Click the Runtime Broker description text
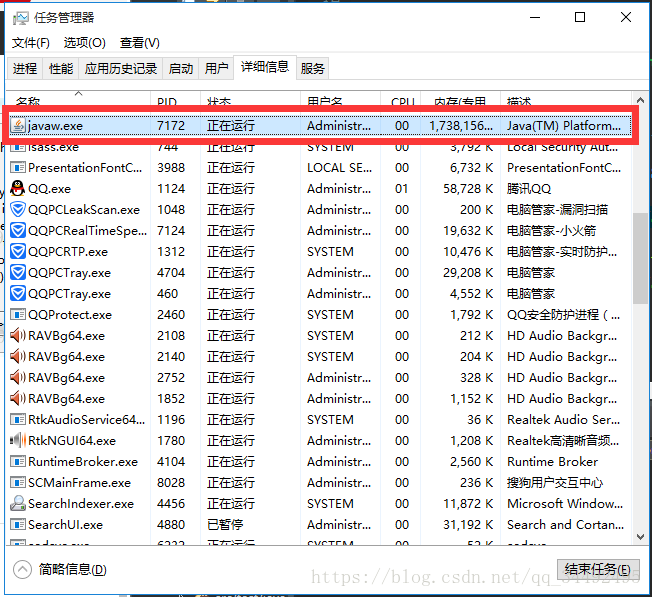 pos(552,461)
